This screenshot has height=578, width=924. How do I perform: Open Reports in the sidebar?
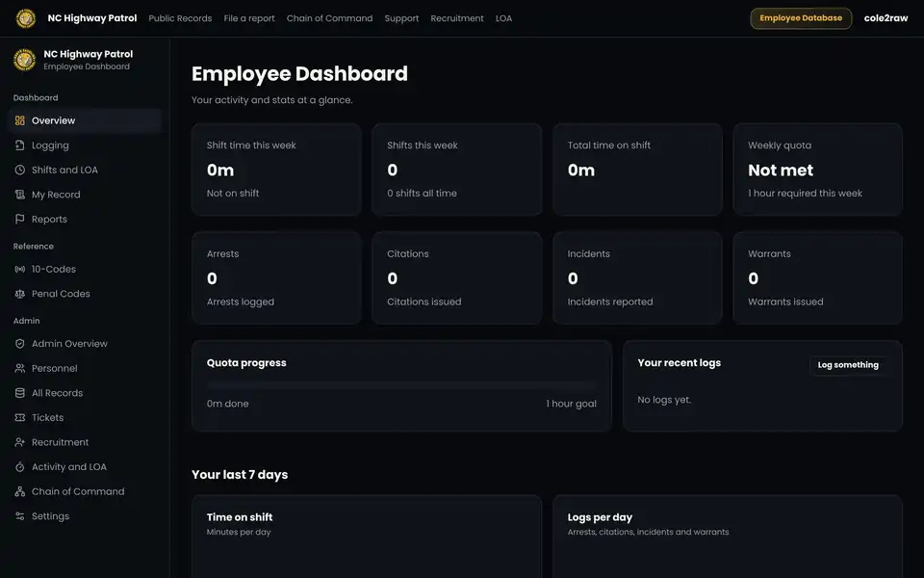coord(86,219)
